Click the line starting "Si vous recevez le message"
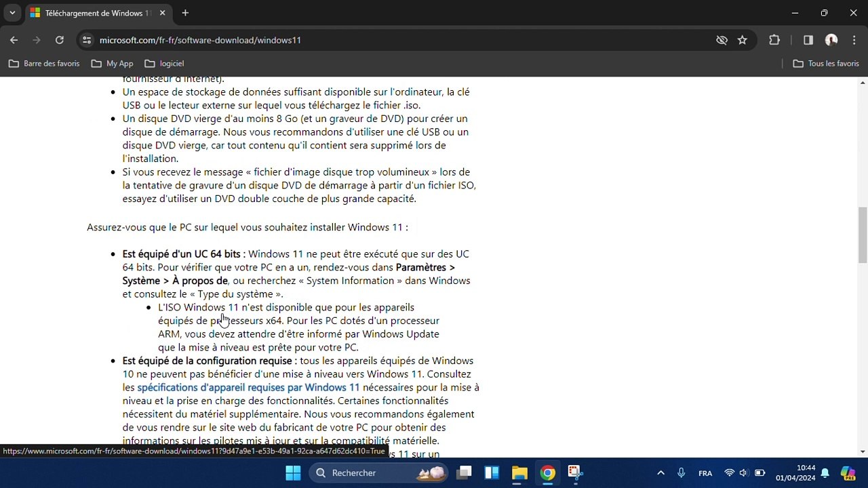This screenshot has height=488, width=868. click(x=296, y=172)
